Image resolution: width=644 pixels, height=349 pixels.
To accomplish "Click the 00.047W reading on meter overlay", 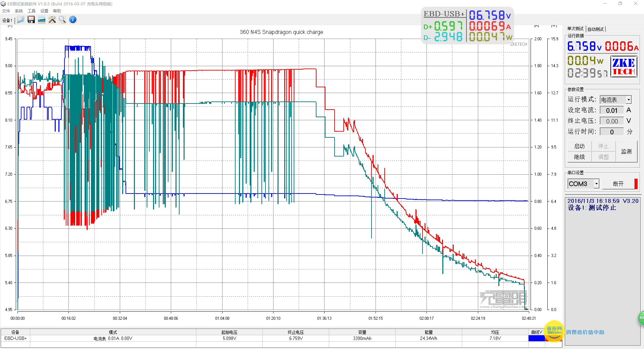I will [491, 37].
